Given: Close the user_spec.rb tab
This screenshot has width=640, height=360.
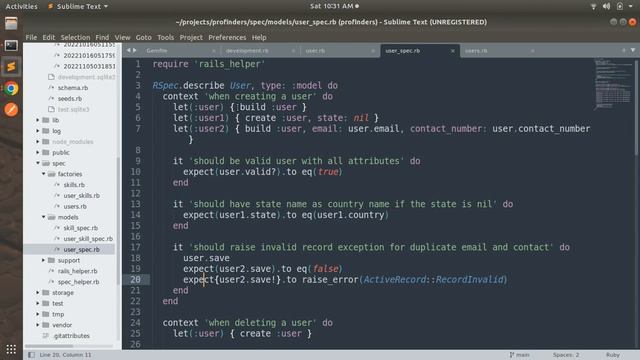Looking at the screenshot, I should click(x=453, y=51).
